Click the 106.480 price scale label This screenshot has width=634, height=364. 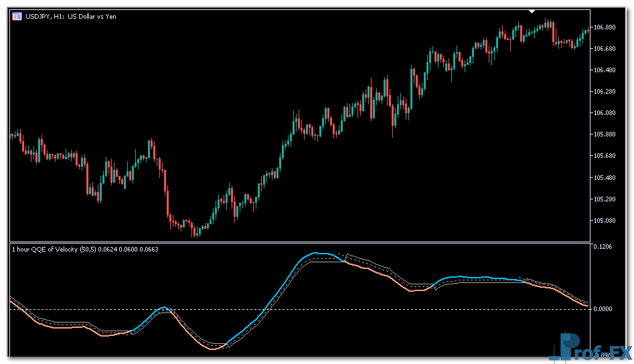coord(605,70)
